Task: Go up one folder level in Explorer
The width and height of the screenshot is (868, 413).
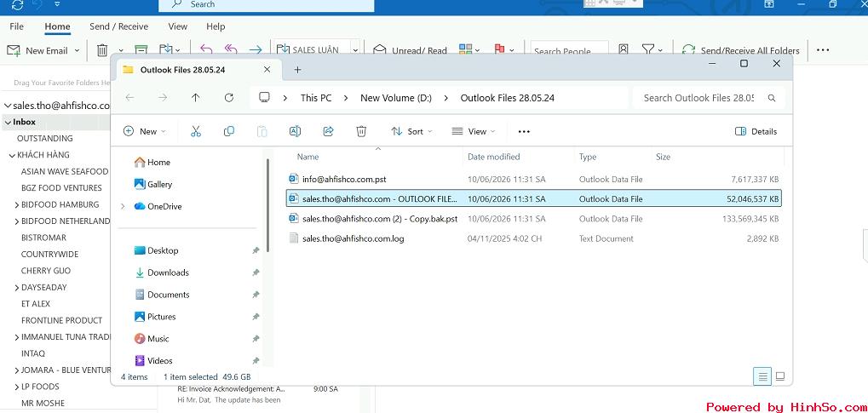Action: (195, 97)
